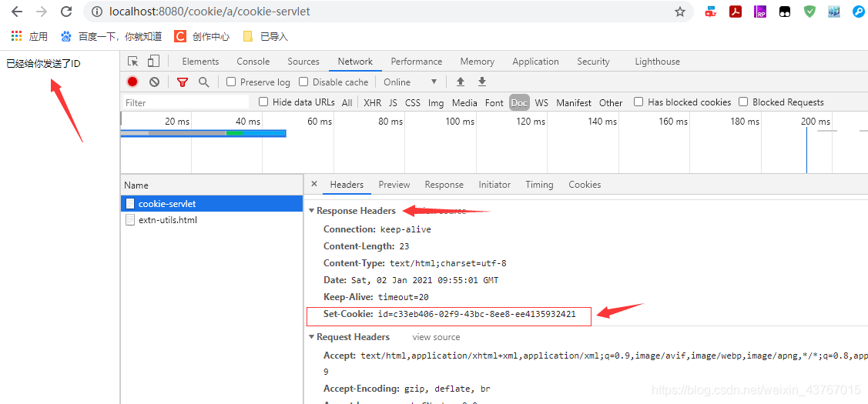Open the Cookies tab of the request
The width and height of the screenshot is (868, 404).
pyautogui.click(x=585, y=185)
